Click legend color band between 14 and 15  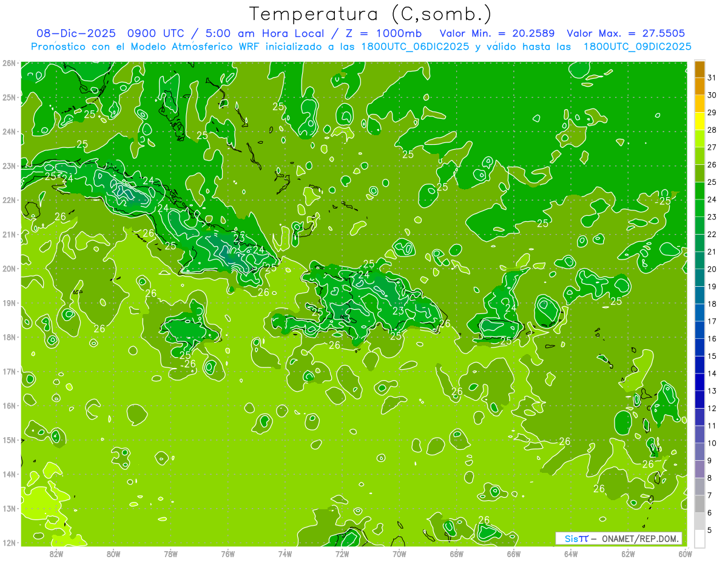pyautogui.click(x=699, y=365)
